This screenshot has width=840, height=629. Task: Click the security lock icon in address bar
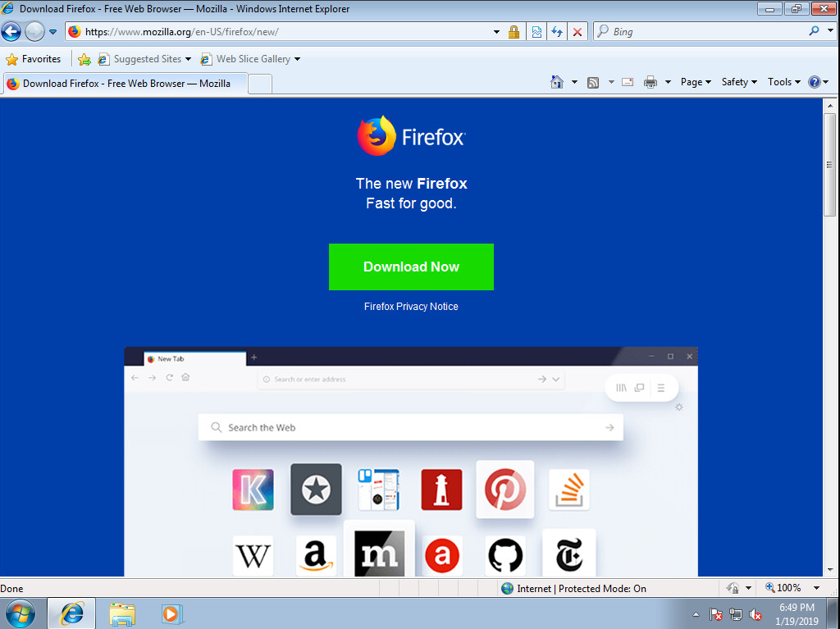pyautogui.click(x=514, y=32)
